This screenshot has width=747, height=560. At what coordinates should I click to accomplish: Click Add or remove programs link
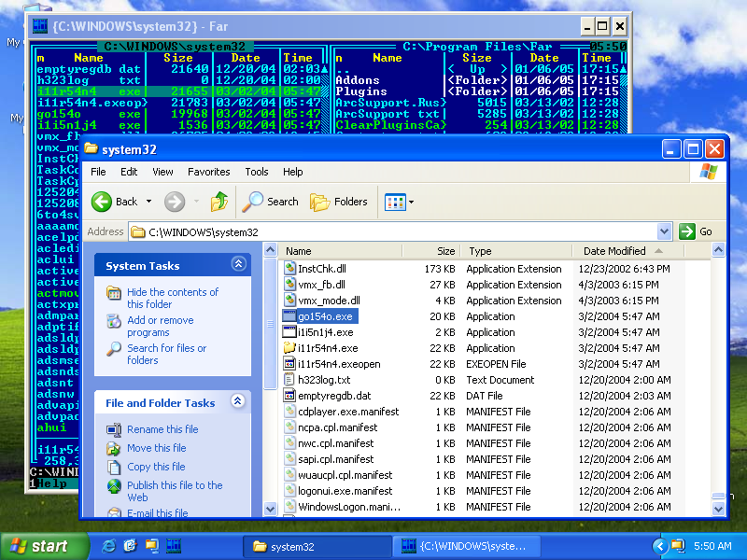point(160,326)
